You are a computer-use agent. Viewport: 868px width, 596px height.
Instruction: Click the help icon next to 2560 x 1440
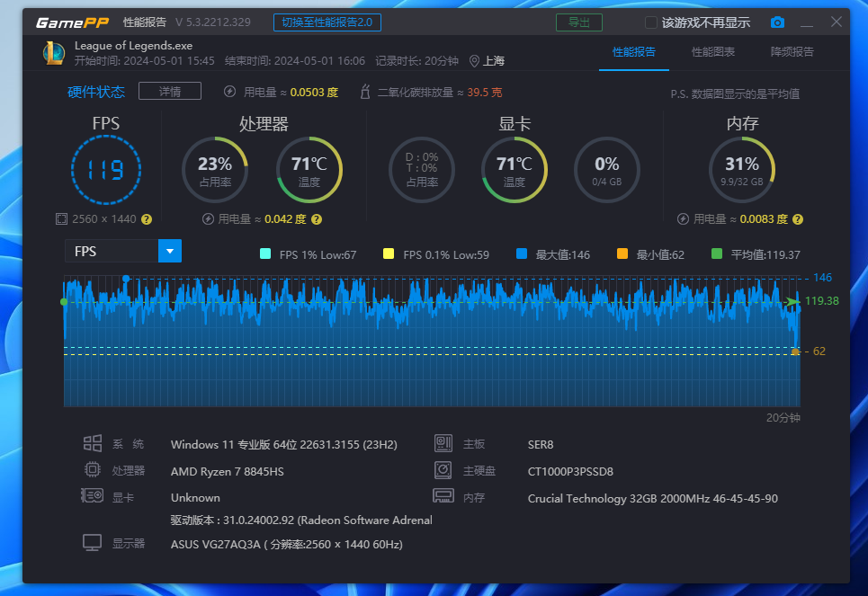pos(146,219)
